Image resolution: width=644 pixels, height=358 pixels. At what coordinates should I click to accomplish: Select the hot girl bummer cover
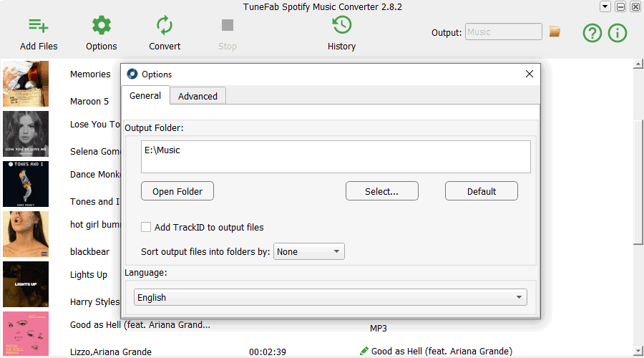[26, 234]
